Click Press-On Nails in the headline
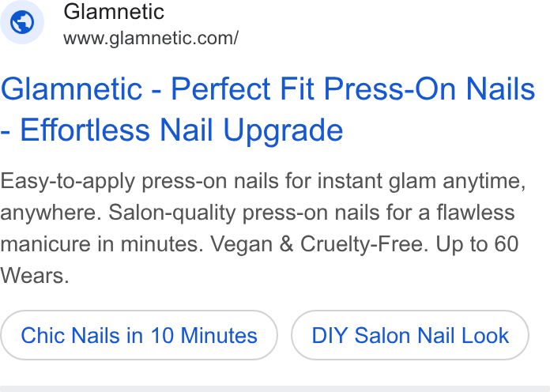This screenshot has height=392, width=550. tap(429, 89)
